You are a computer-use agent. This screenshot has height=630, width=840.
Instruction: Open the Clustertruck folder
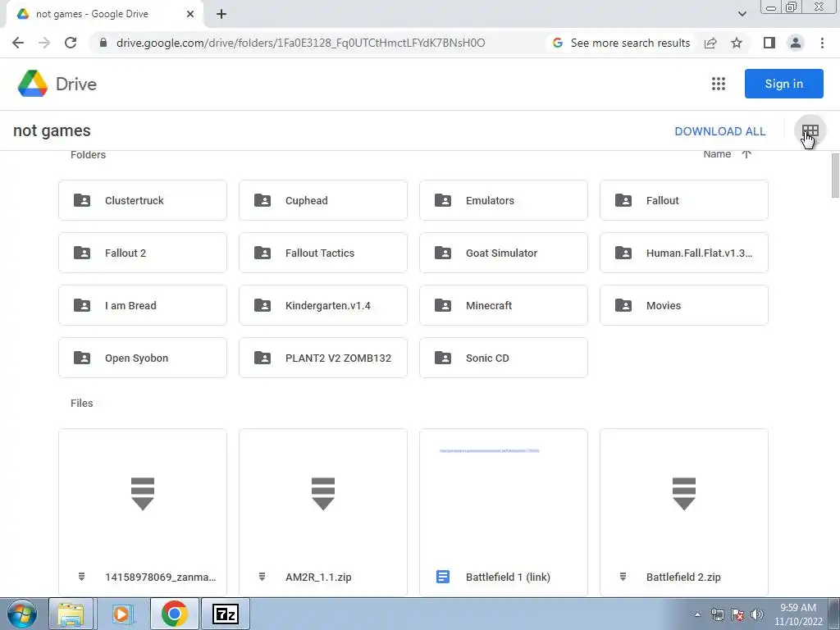[x=143, y=200]
